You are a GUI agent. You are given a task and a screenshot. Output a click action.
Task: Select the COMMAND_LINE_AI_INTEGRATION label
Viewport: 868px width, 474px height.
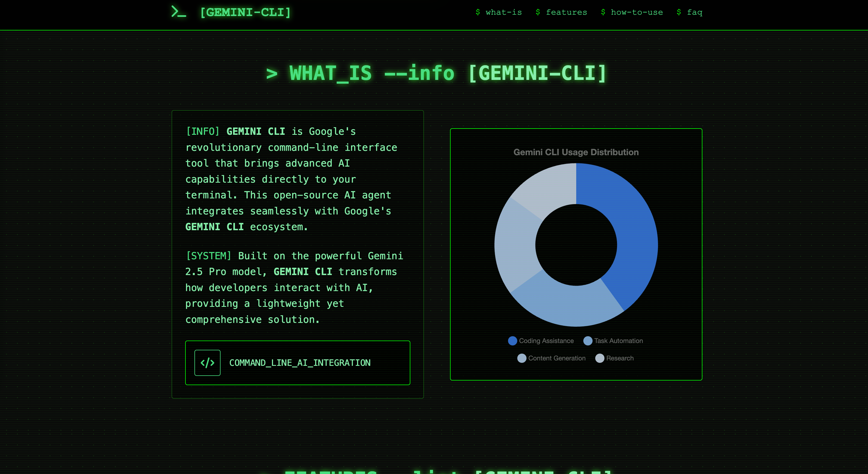(300, 363)
